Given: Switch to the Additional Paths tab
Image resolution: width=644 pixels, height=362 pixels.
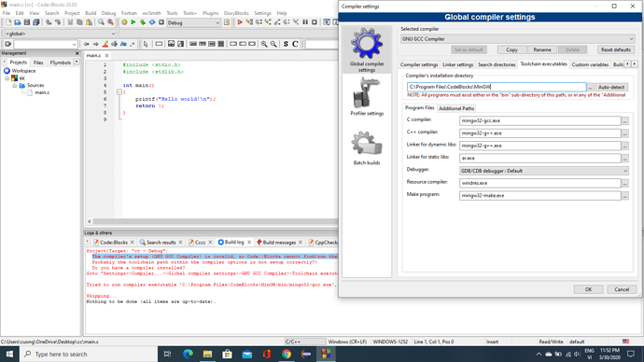Looking at the screenshot, I should coord(456,108).
